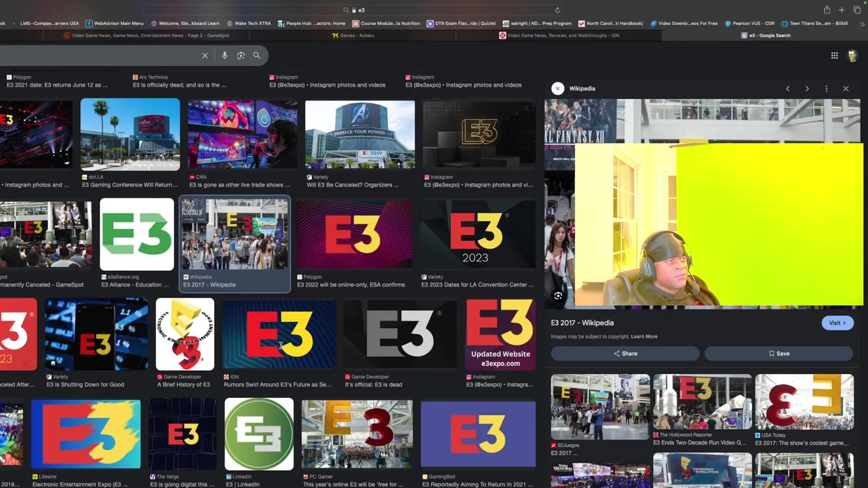Select the IGN Rumors Swirl E3 thumbnail
This screenshot has height=488, width=868.
tap(279, 334)
